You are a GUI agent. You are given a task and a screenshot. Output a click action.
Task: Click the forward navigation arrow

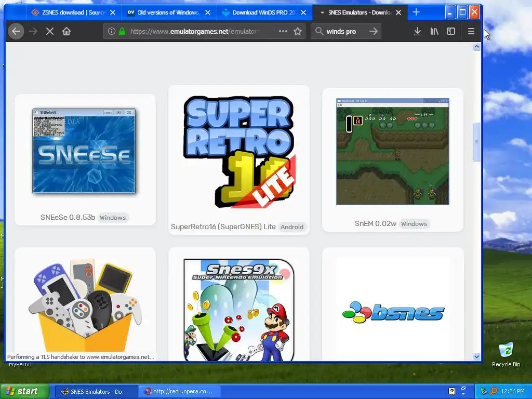tap(33, 32)
